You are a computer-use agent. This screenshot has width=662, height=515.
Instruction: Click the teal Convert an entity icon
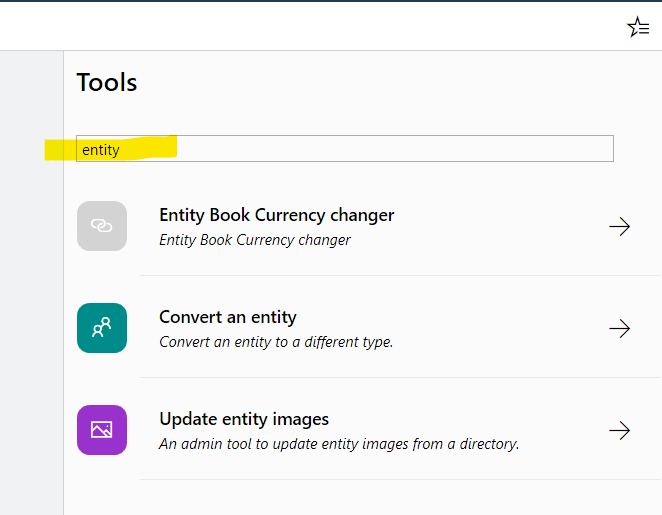[102, 328]
